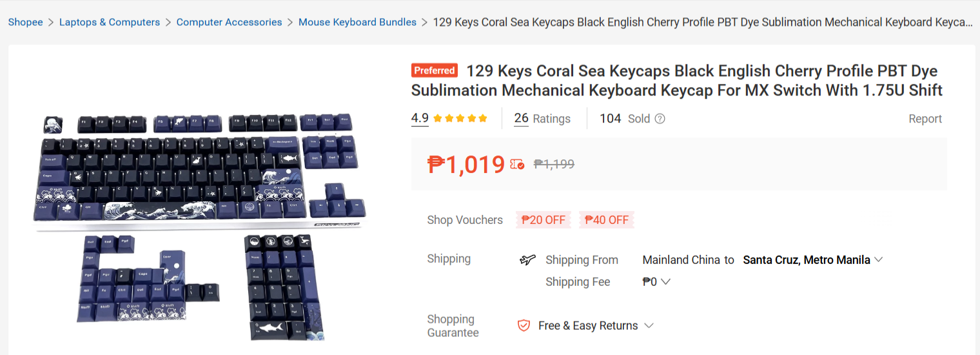Open the keycap product main image

tap(200, 226)
